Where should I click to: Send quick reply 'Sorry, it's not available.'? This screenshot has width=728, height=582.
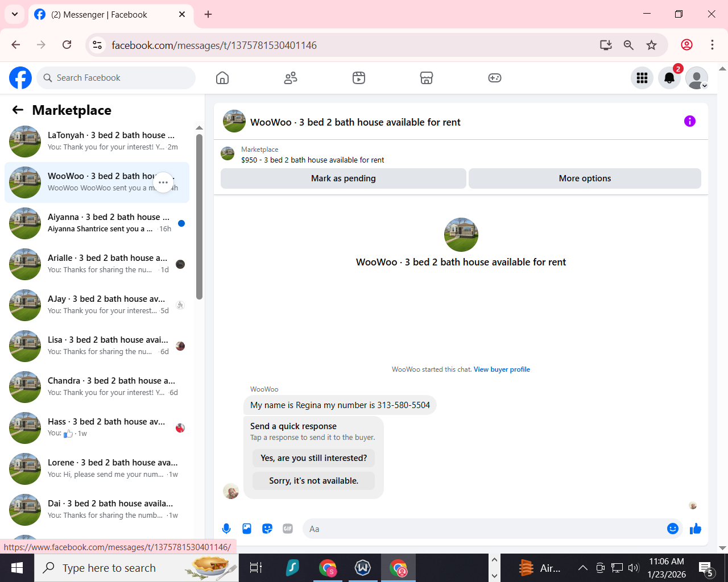click(x=313, y=481)
